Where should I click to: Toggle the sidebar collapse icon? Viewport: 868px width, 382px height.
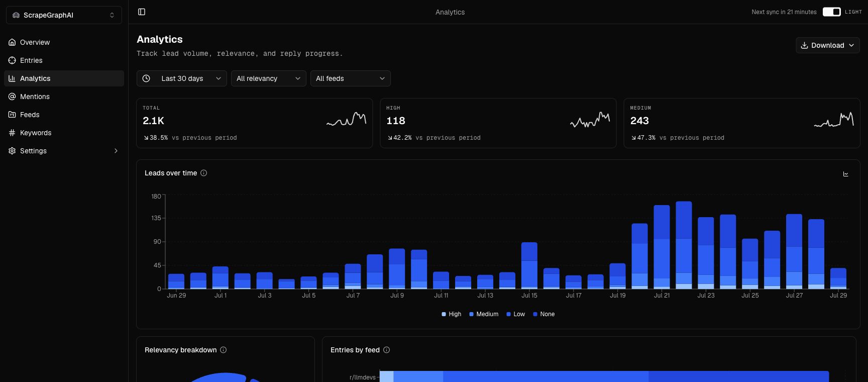click(142, 12)
